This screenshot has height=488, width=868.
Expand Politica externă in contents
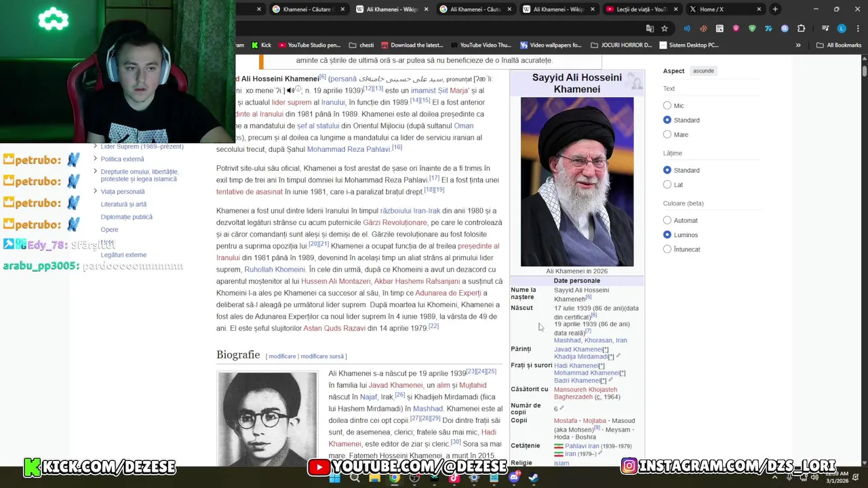coord(95,159)
